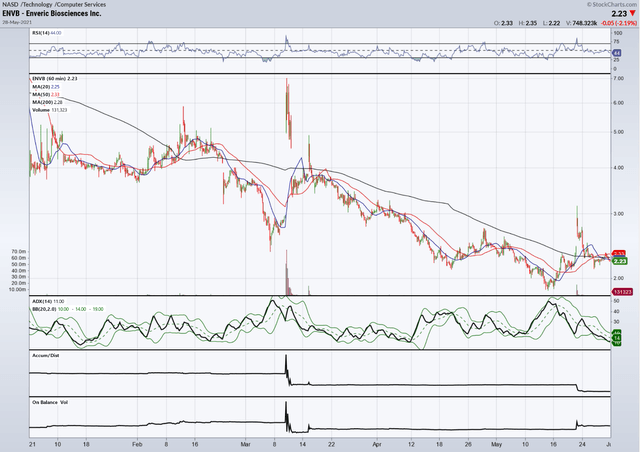The image size is (640, 452).
Task: Click the 'MA(50) 2.33' legend entry
Action: pyautogui.click(x=46, y=94)
